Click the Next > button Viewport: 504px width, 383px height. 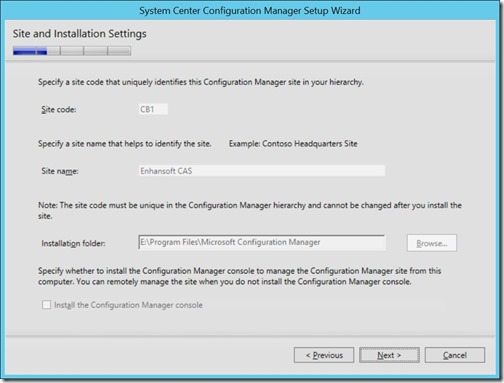coord(389,355)
